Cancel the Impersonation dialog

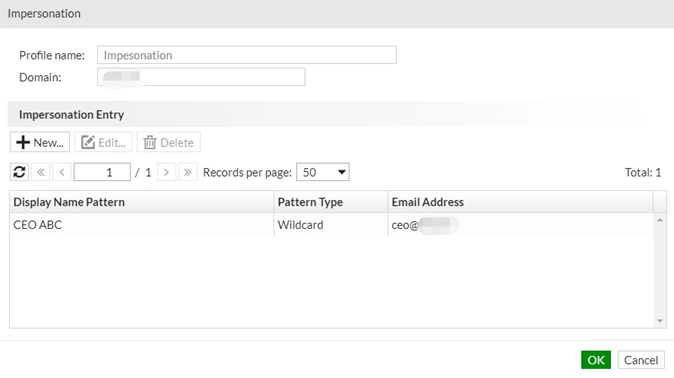click(641, 360)
